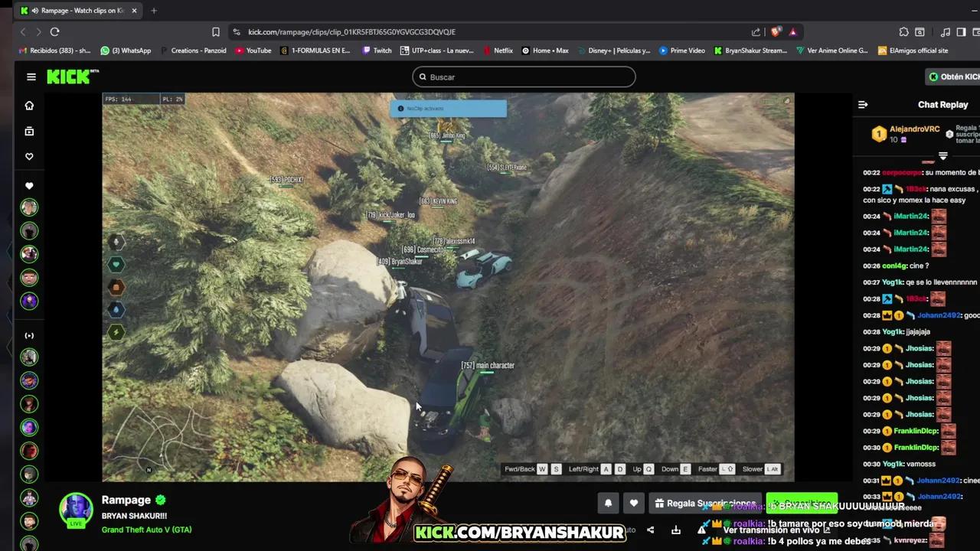The image size is (980, 551).
Task: Click the share icon in the address bar
Action: (x=756, y=31)
